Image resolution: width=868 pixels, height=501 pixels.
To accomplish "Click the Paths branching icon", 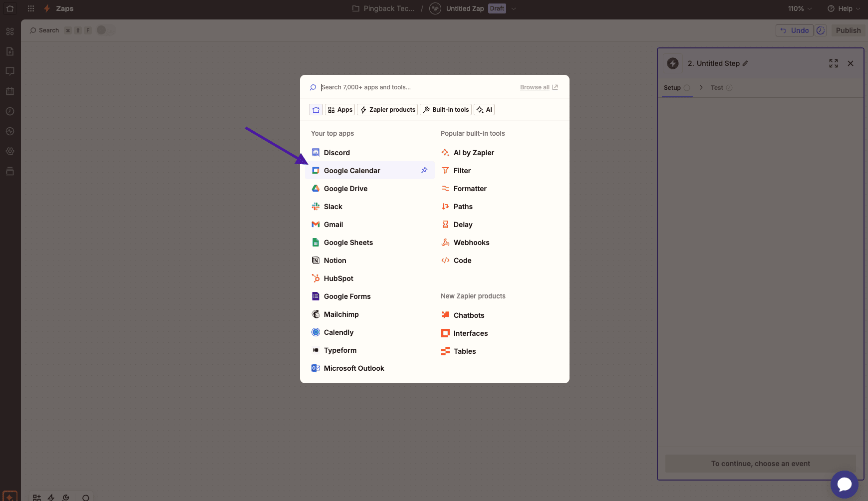I will click(445, 206).
